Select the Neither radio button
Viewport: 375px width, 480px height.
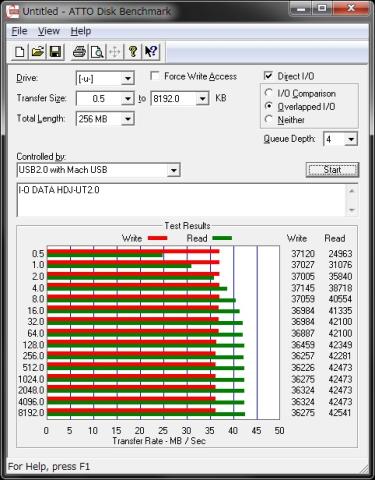point(269,119)
